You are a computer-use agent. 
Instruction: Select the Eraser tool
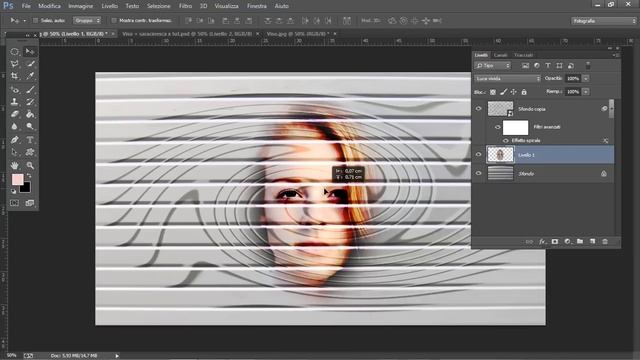pyautogui.click(x=14, y=114)
